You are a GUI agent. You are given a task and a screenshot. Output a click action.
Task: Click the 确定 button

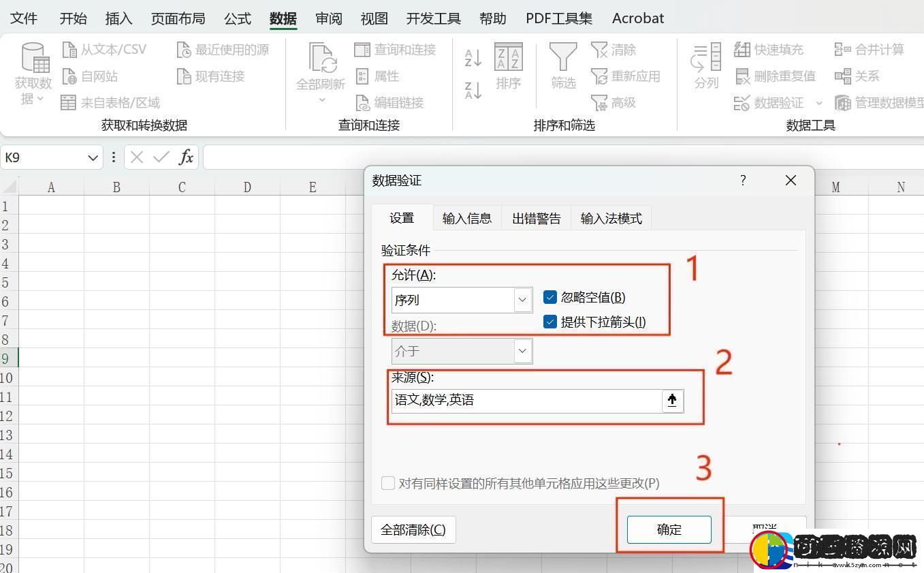[x=669, y=529]
